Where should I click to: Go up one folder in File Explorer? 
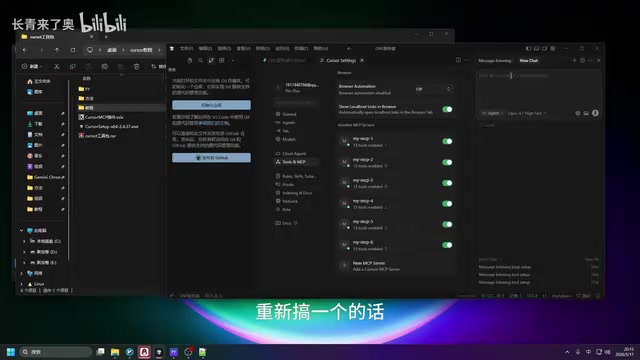[57, 50]
